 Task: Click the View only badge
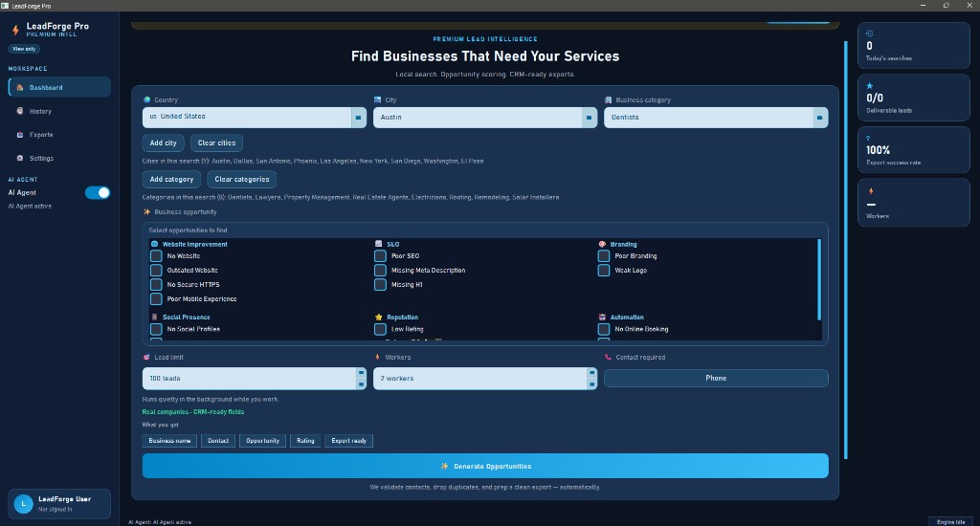[24, 49]
